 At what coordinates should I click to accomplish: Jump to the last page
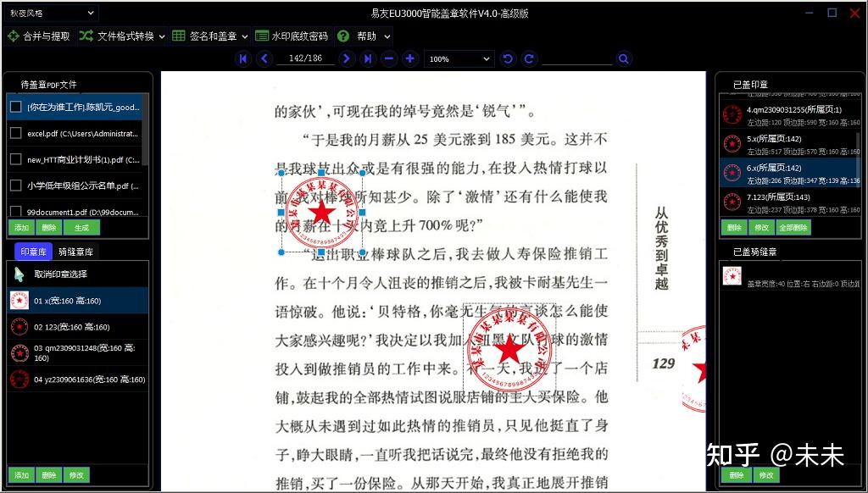point(368,58)
